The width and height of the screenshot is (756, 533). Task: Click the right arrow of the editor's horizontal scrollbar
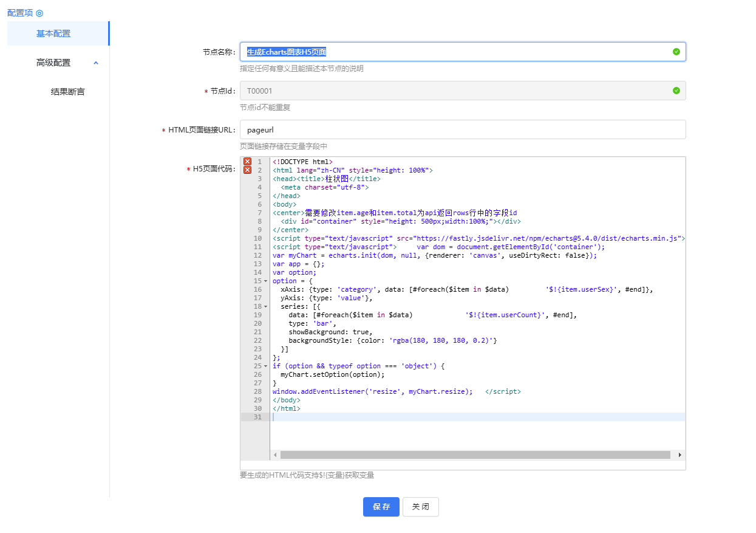coord(679,455)
